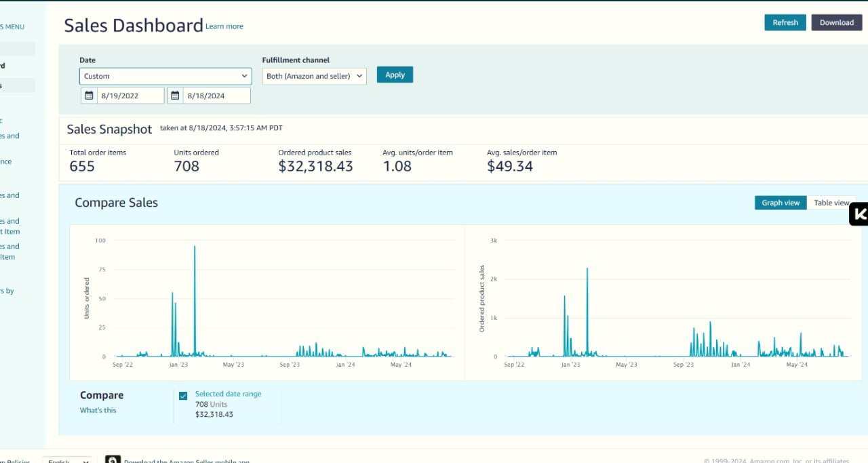Screen dimensions: 868x463
Task: Click the Refresh button
Action: [x=785, y=22]
